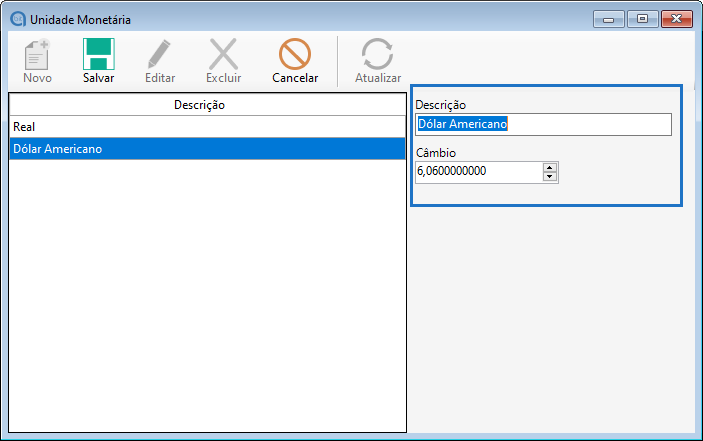703x441 pixels.
Task: Click empty area of the currency list
Action: coord(207,300)
